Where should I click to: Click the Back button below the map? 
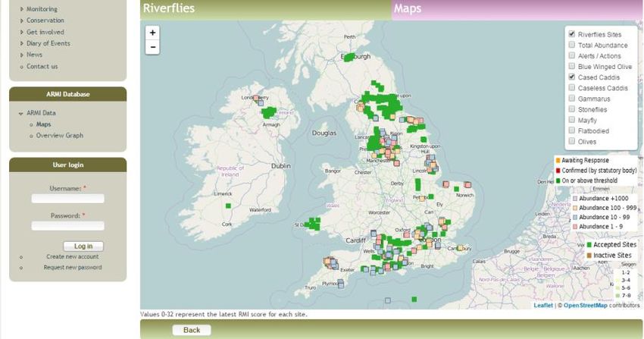click(192, 330)
